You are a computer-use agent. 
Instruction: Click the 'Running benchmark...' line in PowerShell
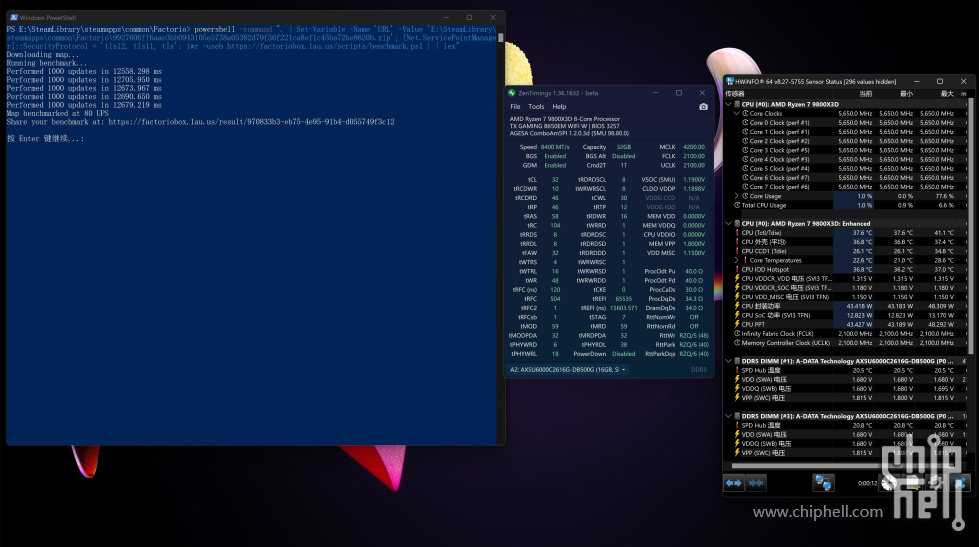[47, 63]
